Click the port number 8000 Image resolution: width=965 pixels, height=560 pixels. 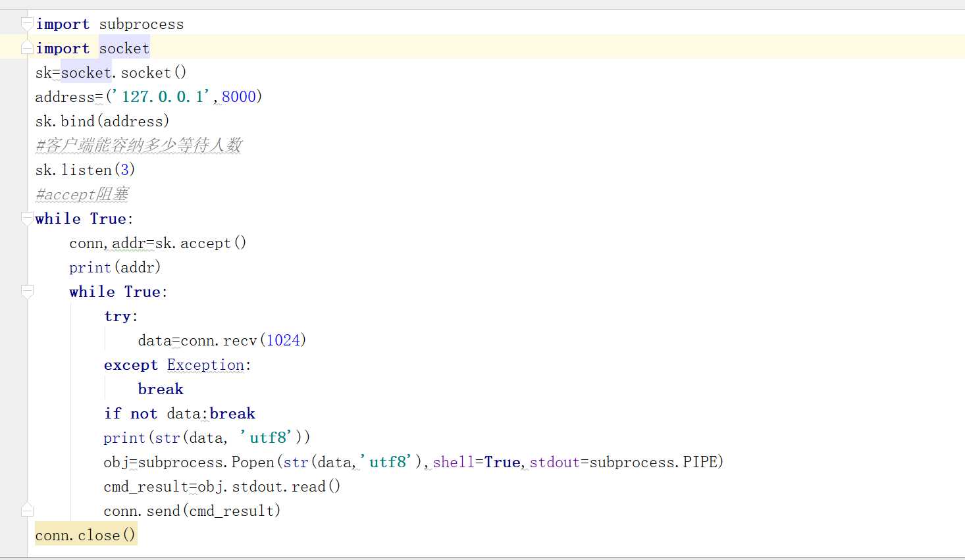(238, 97)
